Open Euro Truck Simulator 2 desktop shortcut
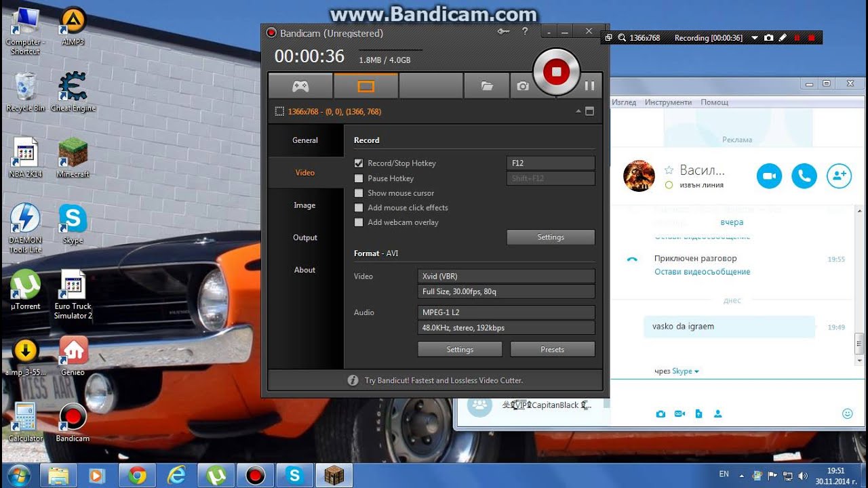The width and height of the screenshot is (868, 488). click(x=73, y=295)
